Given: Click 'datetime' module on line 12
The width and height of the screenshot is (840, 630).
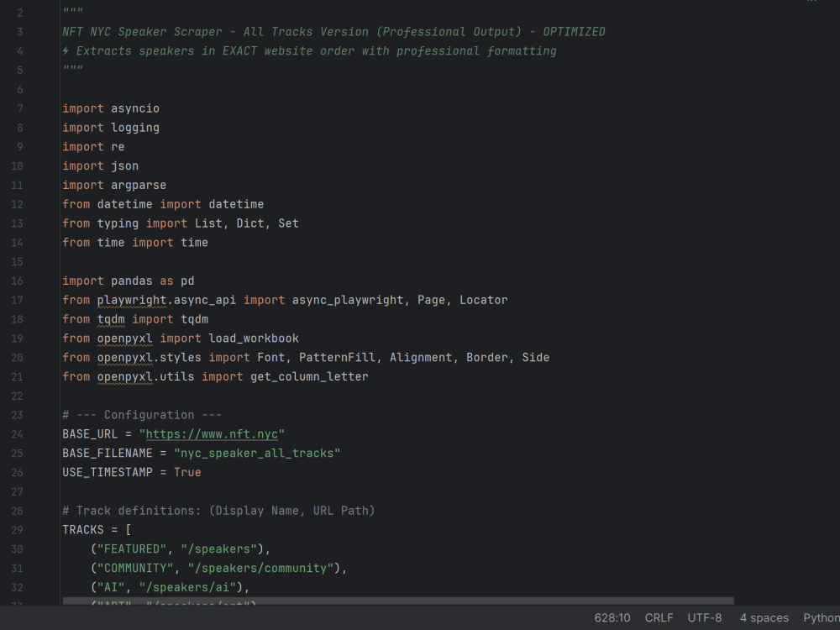Looking at the screenshot, I should pos(125,204).
